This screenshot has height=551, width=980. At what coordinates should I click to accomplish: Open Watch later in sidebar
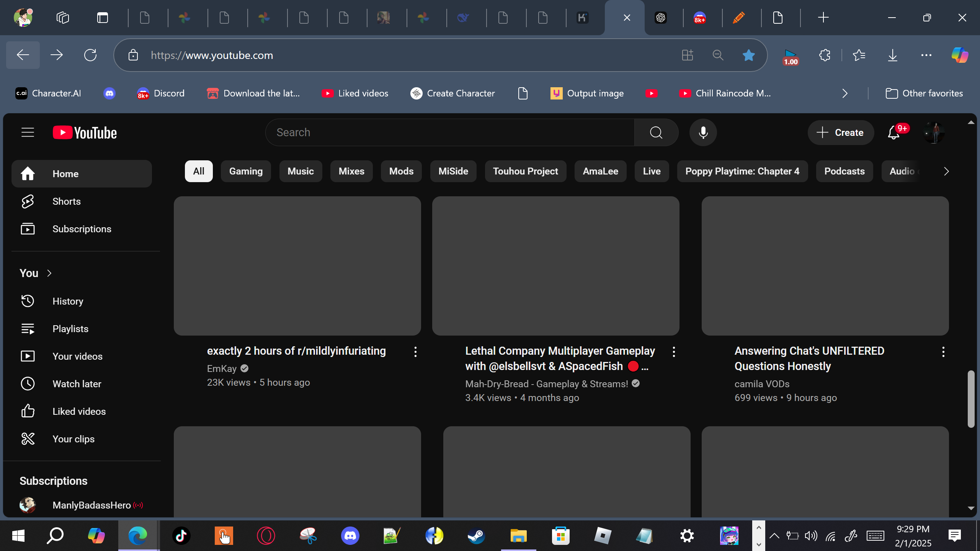click(77, 384)
